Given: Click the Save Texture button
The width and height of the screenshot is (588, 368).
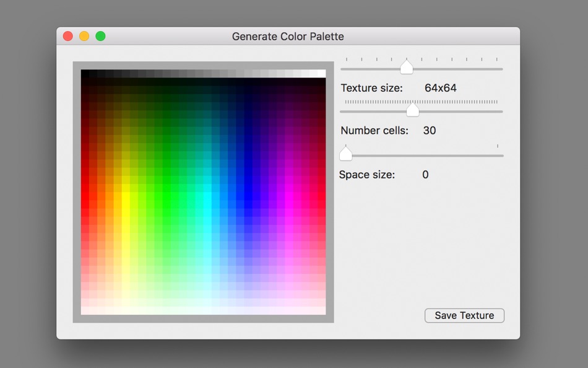Looking at the screenshot, I should click(464, 315).
